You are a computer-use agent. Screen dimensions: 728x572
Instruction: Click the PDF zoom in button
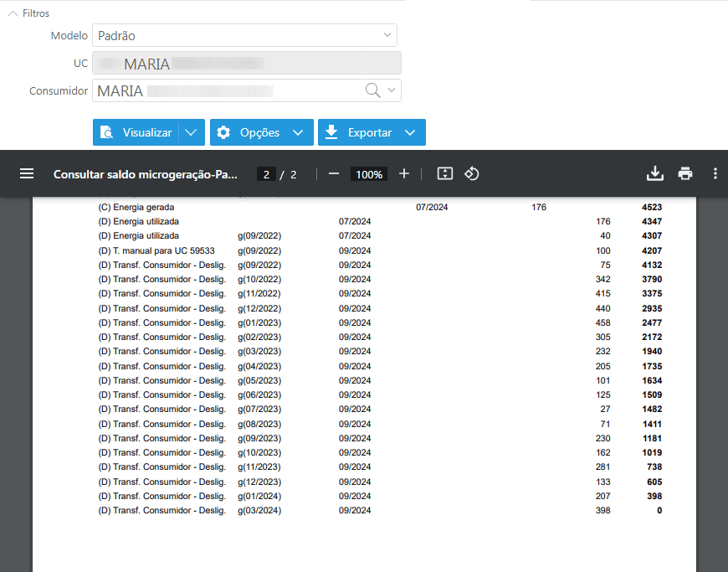(404, 173)
